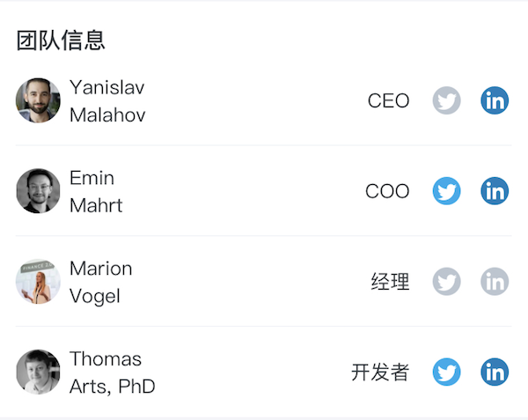The image size is (528, 420).
Task: Click the CEO role label
Action: (389, 100)
